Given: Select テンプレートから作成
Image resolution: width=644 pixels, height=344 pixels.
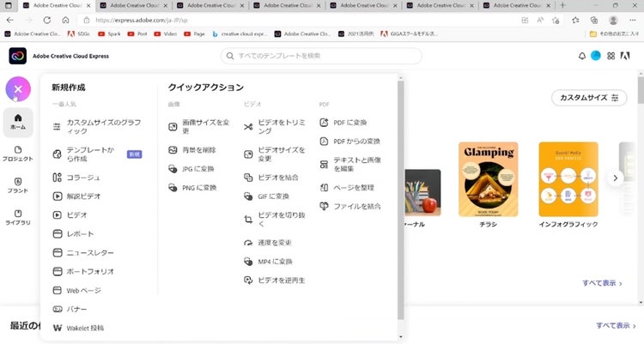Looking at the screenshot, I should point(97,154).
